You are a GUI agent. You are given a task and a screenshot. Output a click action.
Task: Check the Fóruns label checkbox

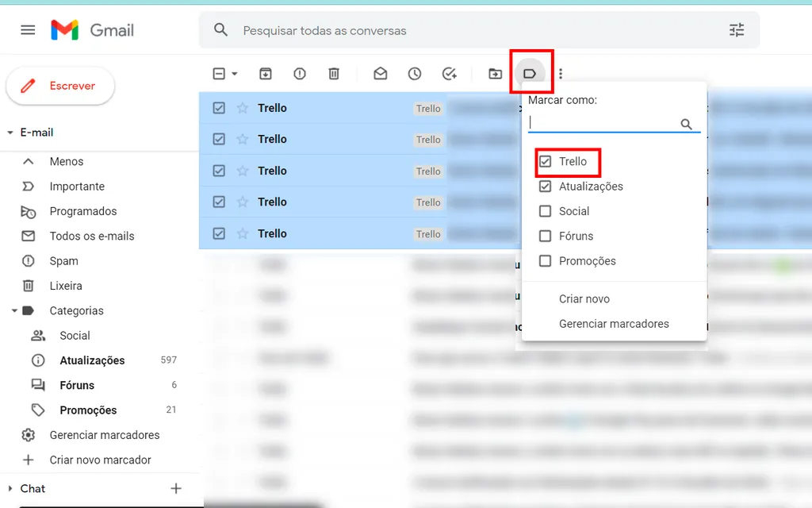point(545,236)
